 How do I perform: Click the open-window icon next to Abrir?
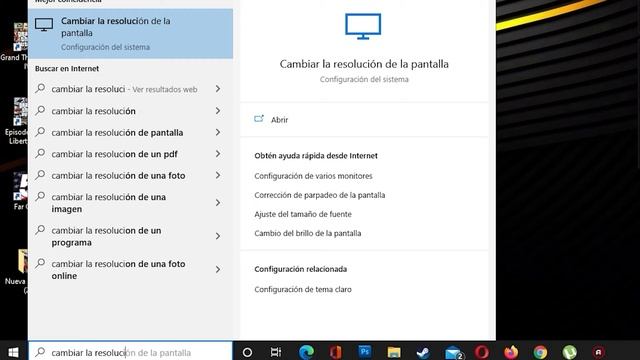259,119
